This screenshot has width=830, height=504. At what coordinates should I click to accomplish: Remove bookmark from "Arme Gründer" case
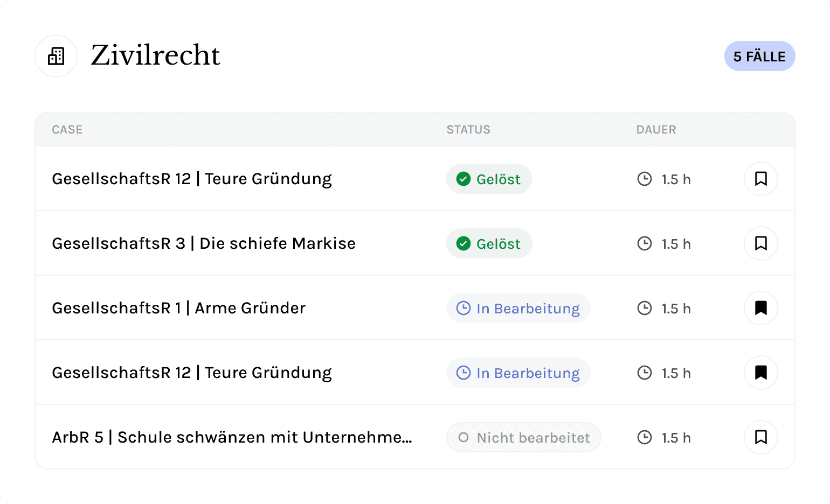click(760, 308)
